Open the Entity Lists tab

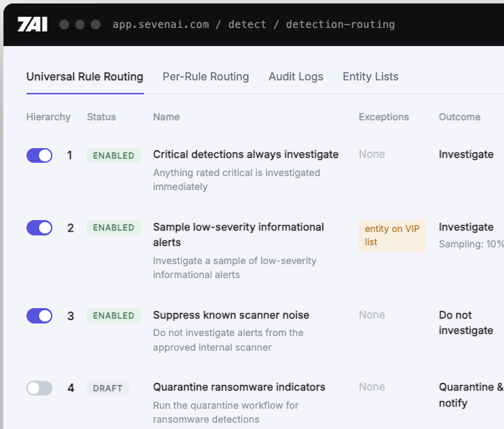point(371,77)
